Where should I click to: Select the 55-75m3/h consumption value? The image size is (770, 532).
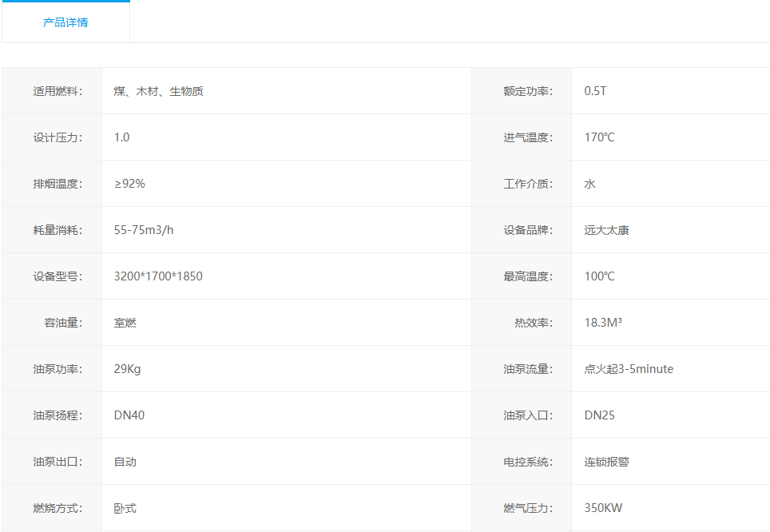coord(144,230)
